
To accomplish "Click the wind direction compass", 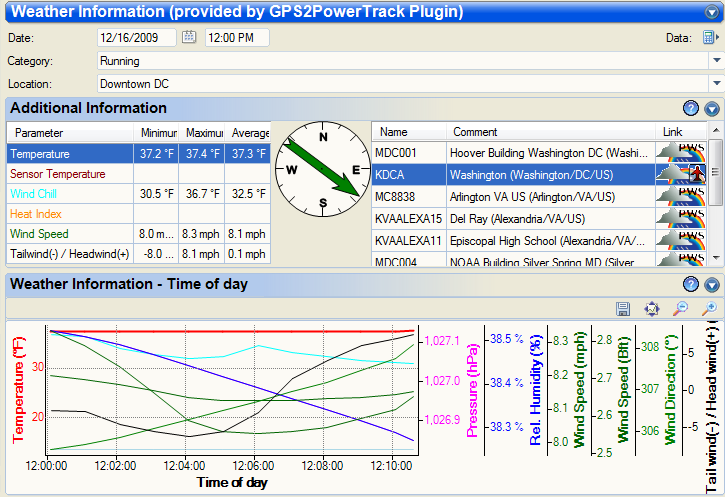I will (323, 169).
